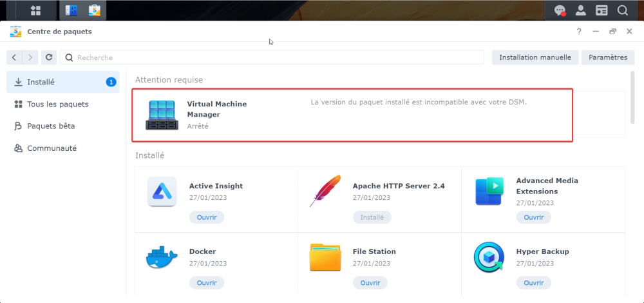Click the Virtual Machine Manager package icon
Screen dimensions: 644x303
point(162,115)
